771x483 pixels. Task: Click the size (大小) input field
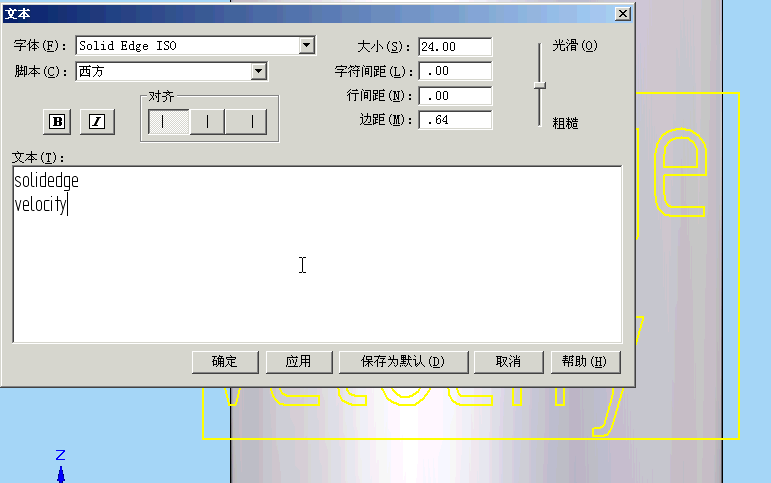click(x=455, y=47)
